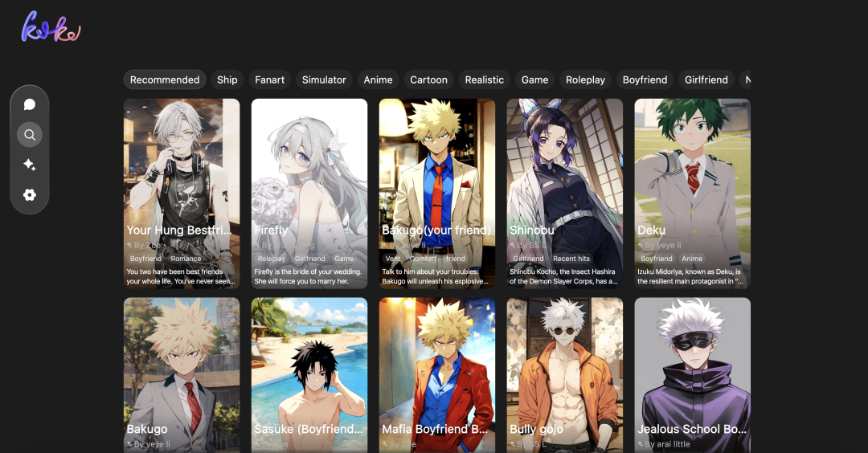Image resolution: width=868 pixels, height=453 pixels.
Task: Select the Roleplay category tab
Action: pyautogui.click(x=585, y=80)
